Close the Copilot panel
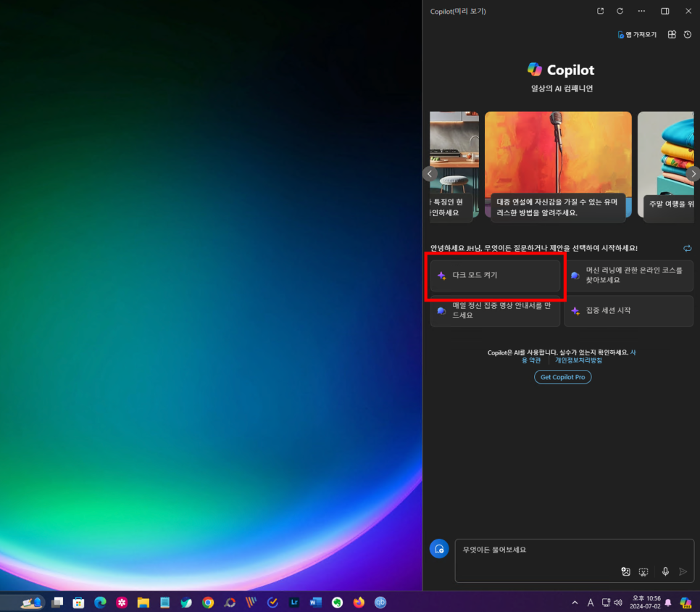This screenshot has width=700, height=612. (688, 11)
